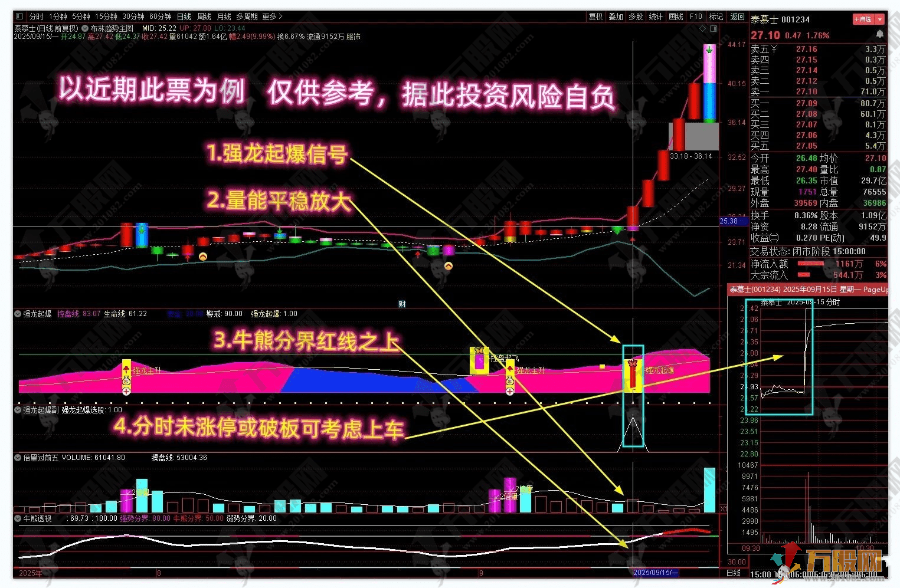
Task: Toggle 多股 multi-stock view
Action: (x=636, y=17)
